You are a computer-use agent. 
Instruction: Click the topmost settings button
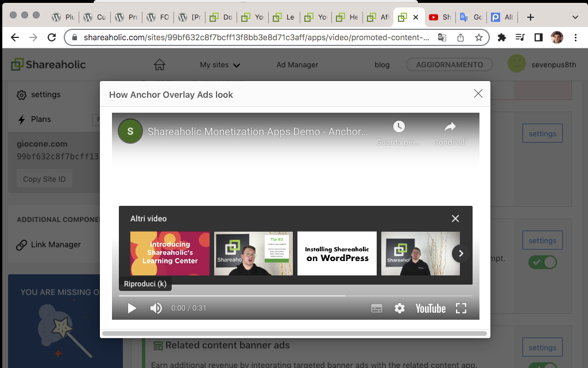tap(542, 133)
